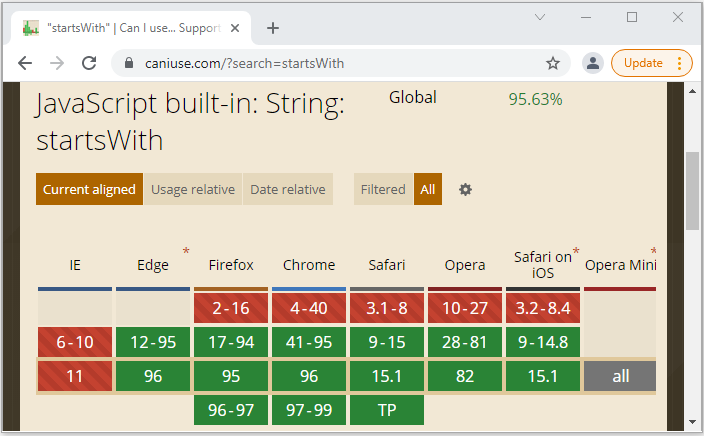Click the Chrome column header
The height and width of the screenshot is (436, 704).
point(309,265)
